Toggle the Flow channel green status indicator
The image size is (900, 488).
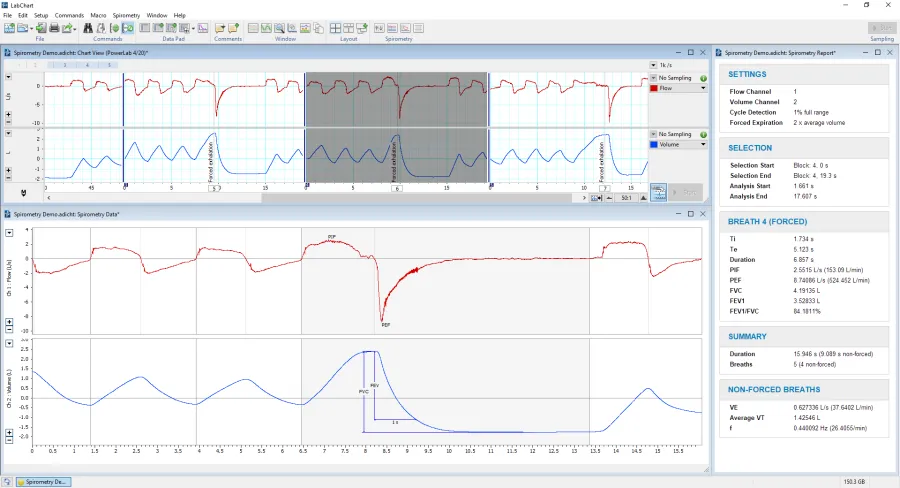[703, 77]
